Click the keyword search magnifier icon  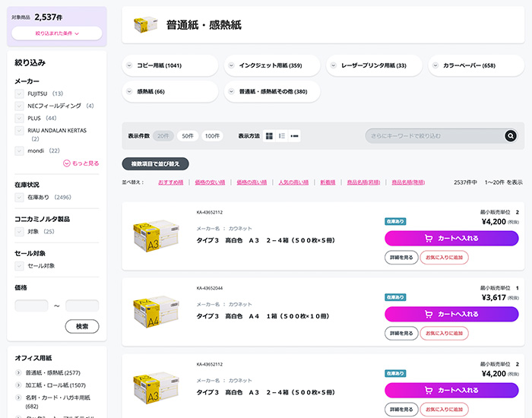pyautogui.click(x=510, y=136)
